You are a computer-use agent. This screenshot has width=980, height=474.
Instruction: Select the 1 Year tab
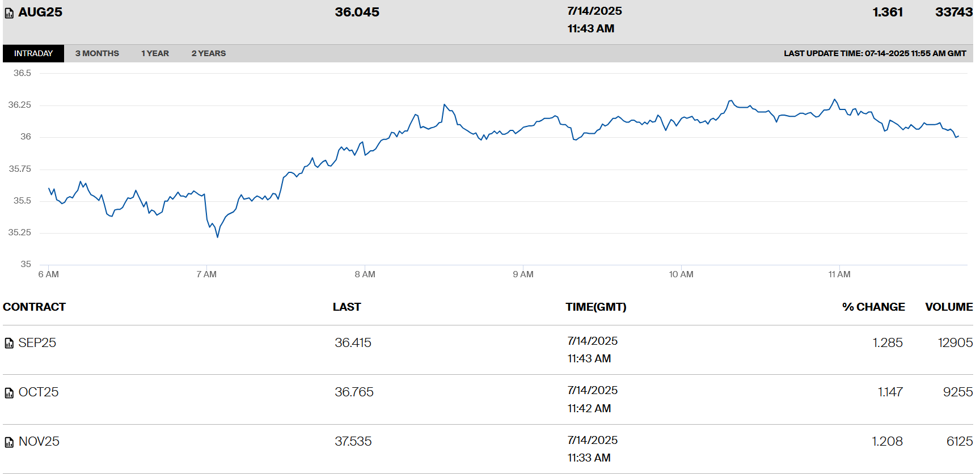155,53
